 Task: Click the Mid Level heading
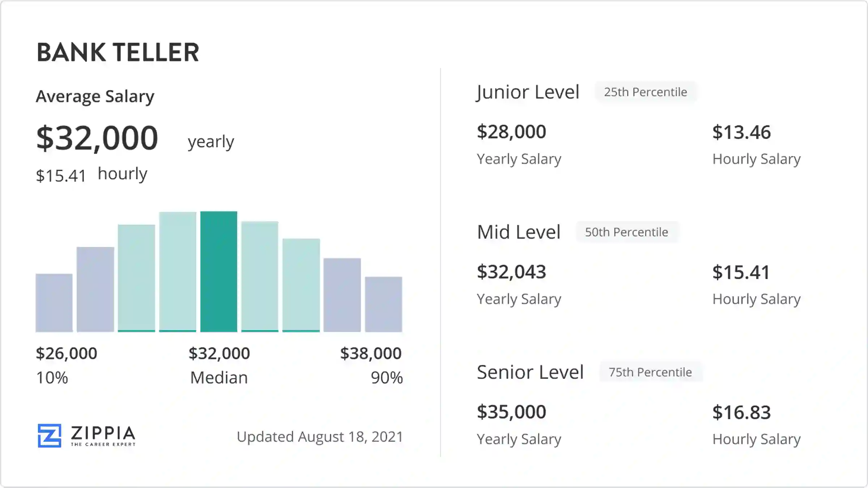519,232
